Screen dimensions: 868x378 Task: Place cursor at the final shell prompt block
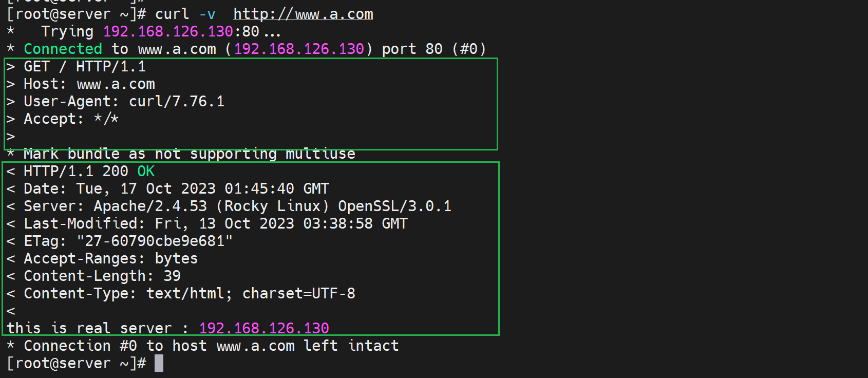(159, 364)
